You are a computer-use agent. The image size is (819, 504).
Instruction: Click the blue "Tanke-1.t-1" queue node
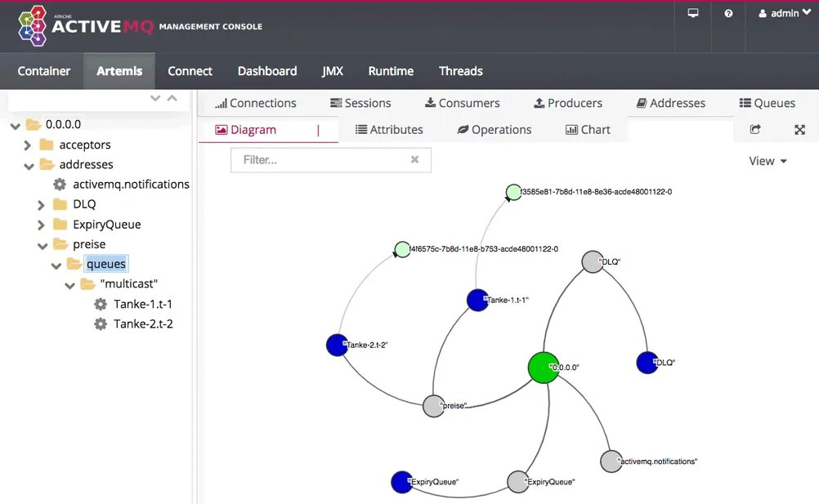coord(477,300)
